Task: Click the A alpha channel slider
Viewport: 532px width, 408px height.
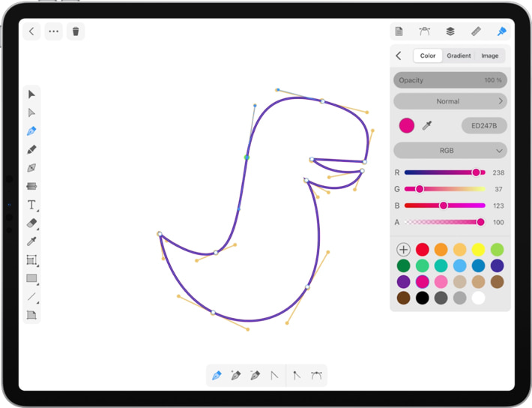Action: [445, 222]
